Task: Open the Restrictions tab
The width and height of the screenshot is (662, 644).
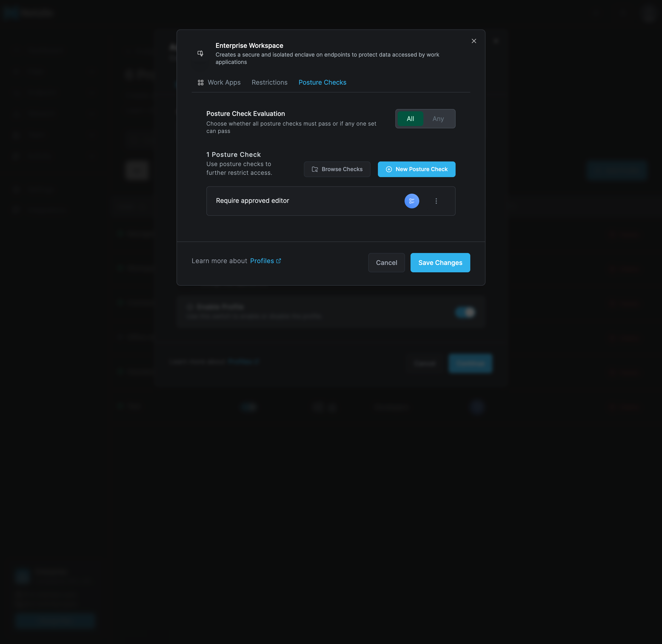Action: [x=269, y=83]
